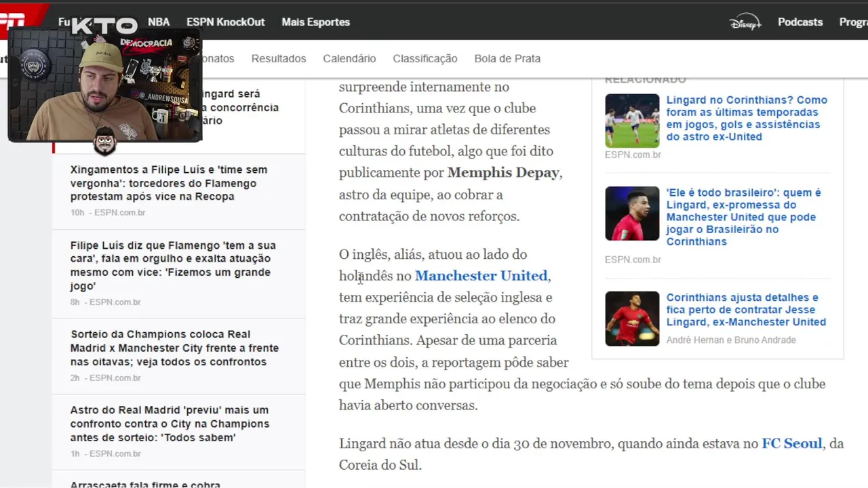Image resolution: width=868 pixels, height=488 pixels.
Task: Open 'Xingamentos a Filipe Luís' news headline
Action: click(169, 183)
